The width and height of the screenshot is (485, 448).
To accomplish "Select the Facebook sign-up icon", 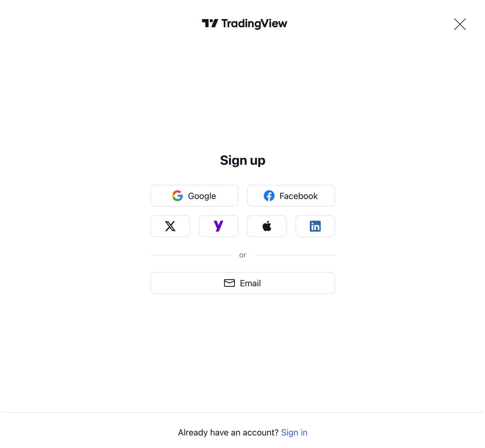I will click(290, 195).
